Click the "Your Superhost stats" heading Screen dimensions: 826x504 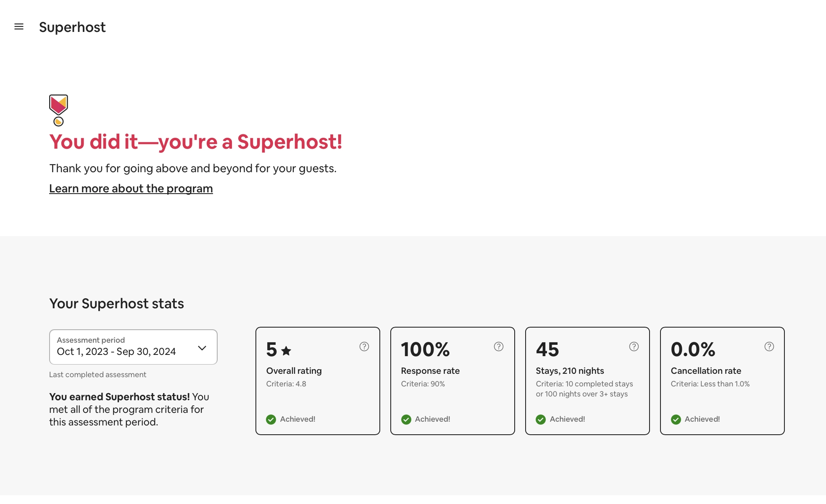click(116, 304)
